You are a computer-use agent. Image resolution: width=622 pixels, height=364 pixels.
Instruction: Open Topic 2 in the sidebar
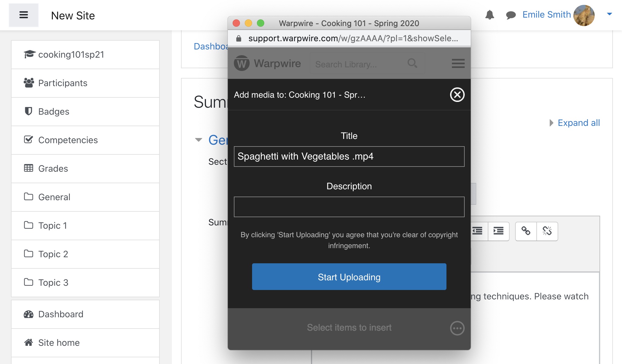pyautogui.click(x=53, y=254)
